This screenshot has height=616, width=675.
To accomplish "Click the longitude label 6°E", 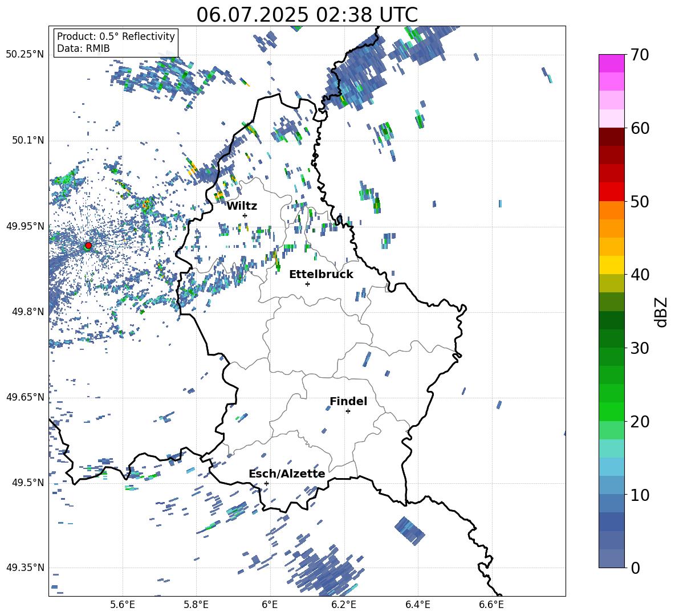I will tap(270, 605).
